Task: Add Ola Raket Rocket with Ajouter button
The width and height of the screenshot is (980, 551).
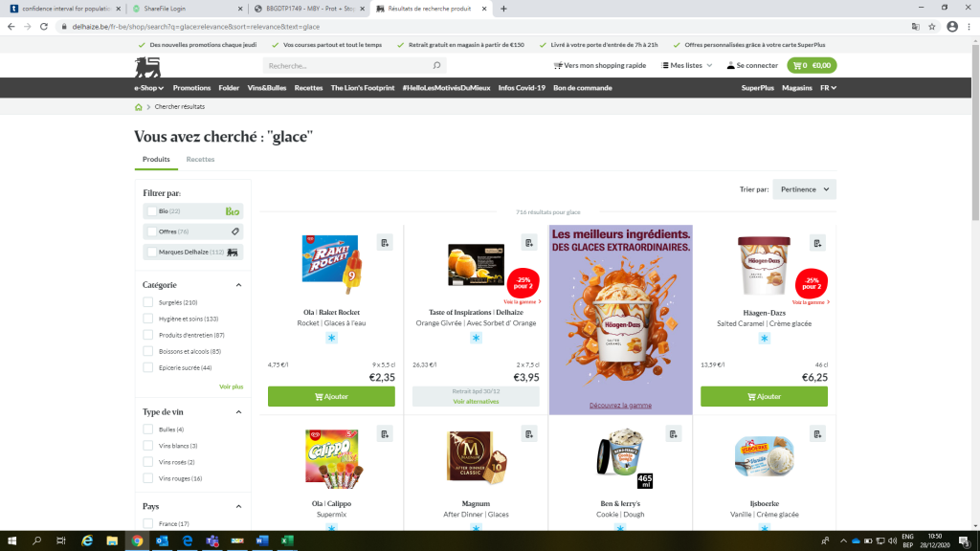Action: click(331, 397)
